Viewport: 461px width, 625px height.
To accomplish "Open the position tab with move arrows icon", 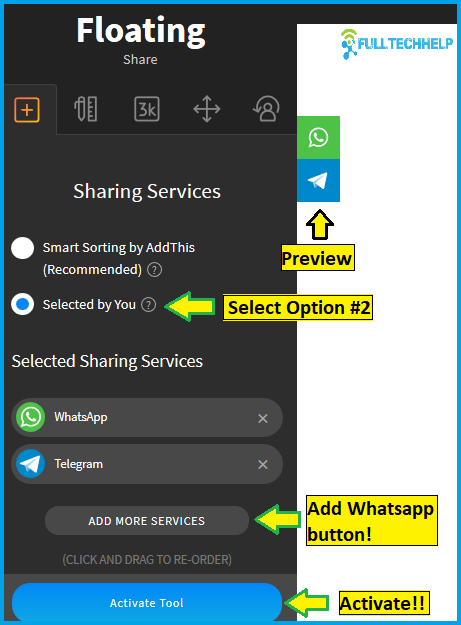I will click(206, 109).
